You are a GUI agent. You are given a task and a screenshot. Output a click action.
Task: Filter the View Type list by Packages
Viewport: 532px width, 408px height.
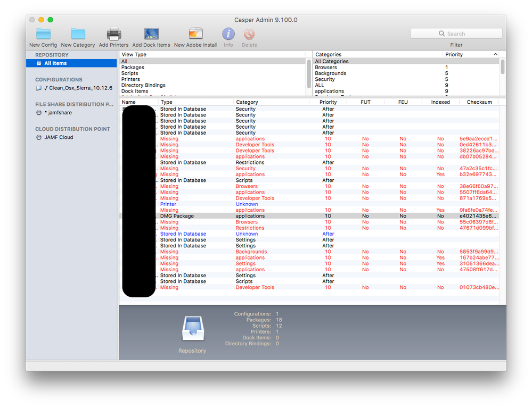coord(213,68)
